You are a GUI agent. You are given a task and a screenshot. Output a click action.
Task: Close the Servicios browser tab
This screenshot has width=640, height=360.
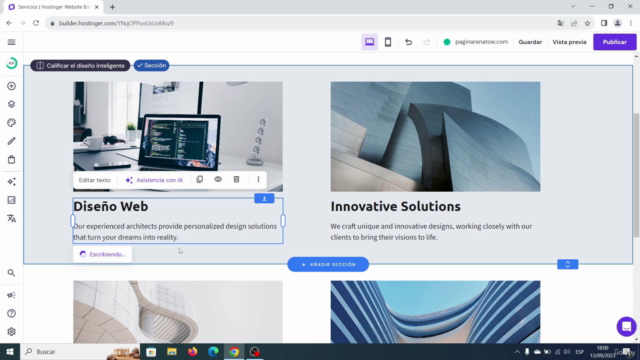[x=97, y=7]
